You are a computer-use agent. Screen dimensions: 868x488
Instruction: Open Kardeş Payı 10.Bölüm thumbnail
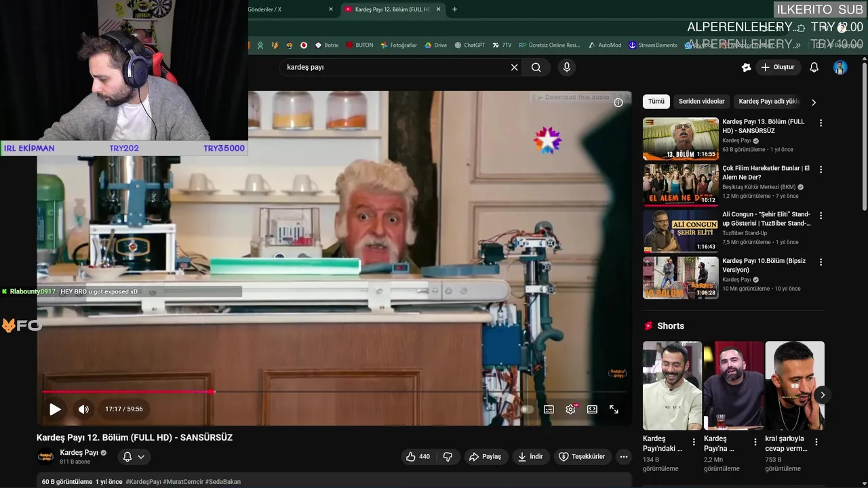[680, 278]
